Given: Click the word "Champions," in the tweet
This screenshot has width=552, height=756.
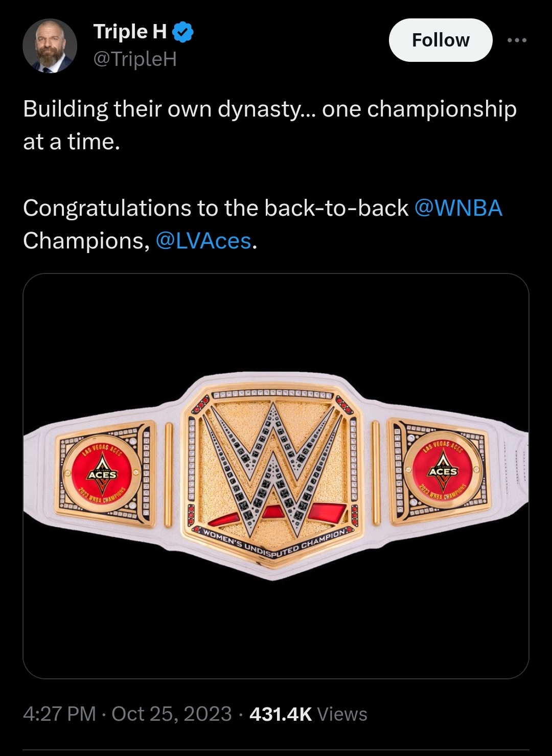Looking at the screenshot, I should click(86, 241).
